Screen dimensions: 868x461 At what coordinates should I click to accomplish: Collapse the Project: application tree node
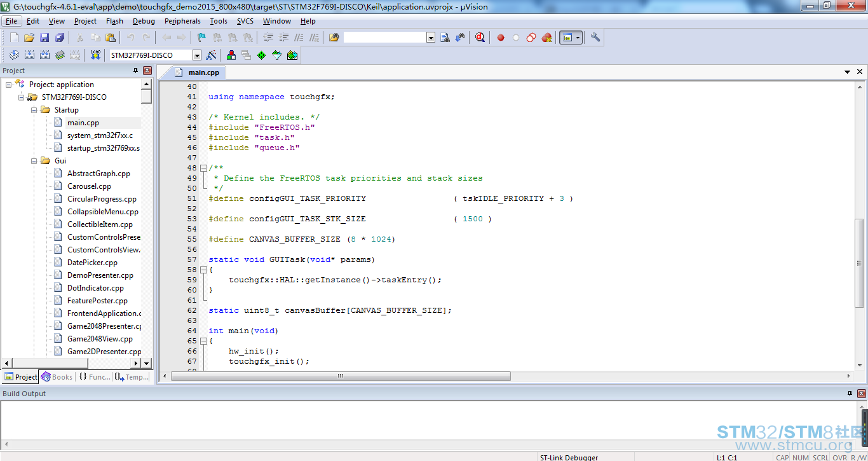[8, 85]
